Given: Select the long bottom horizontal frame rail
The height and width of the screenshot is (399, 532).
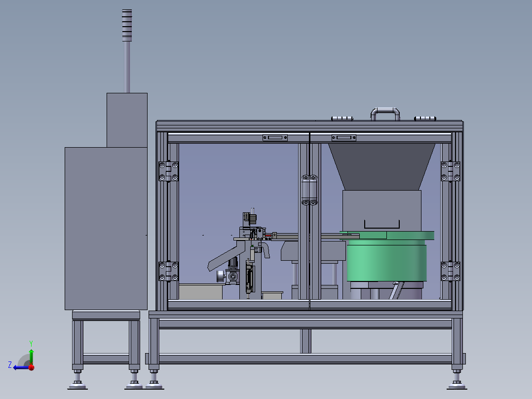Looking at the screenshot, I should (x=305, y=359).
